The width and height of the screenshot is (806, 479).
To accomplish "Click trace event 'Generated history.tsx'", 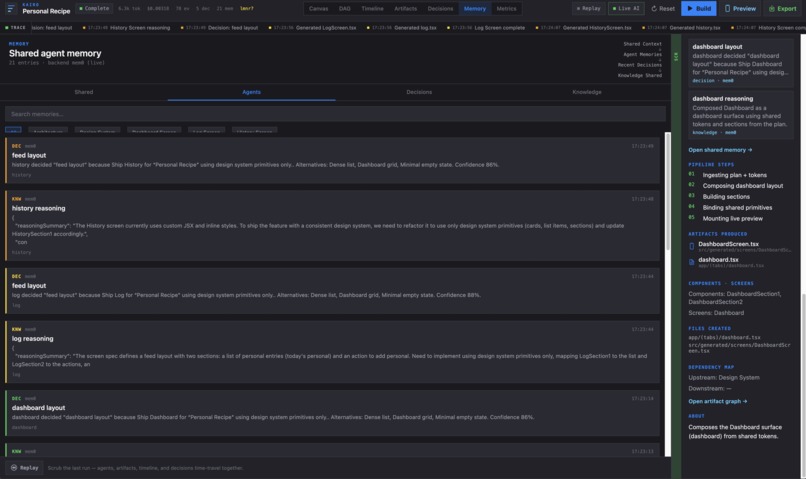I will click(x=681, y=28).
